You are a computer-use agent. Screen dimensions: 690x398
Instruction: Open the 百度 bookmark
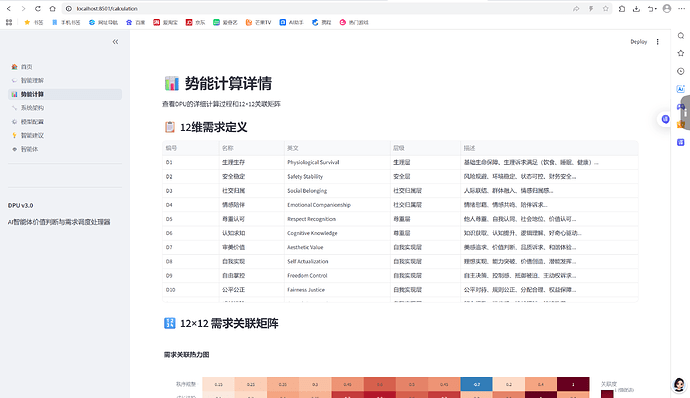point(136,22)
